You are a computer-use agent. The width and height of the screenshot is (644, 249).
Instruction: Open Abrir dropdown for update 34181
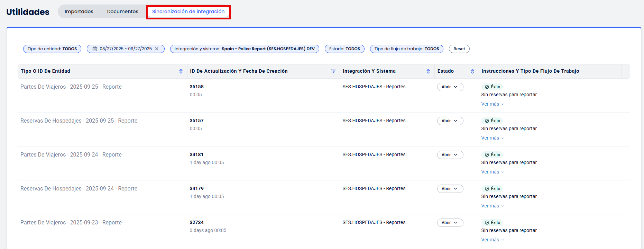click(450, 155)
